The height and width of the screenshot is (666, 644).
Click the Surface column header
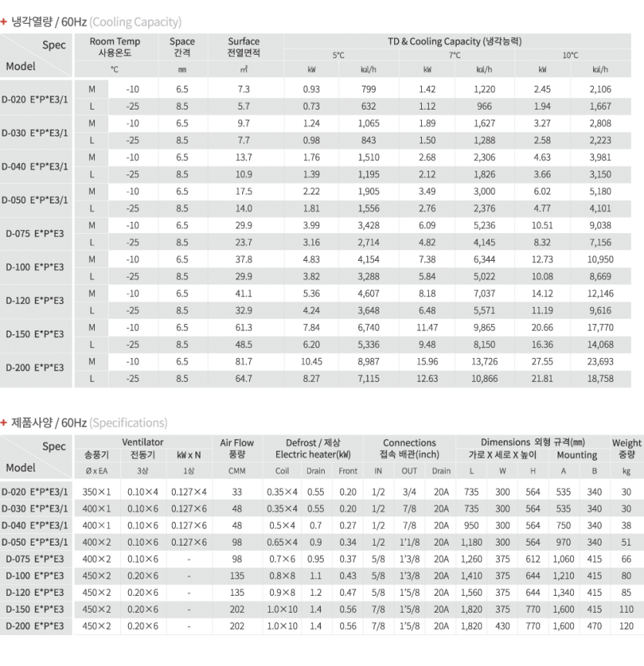(x=244, y=47)
